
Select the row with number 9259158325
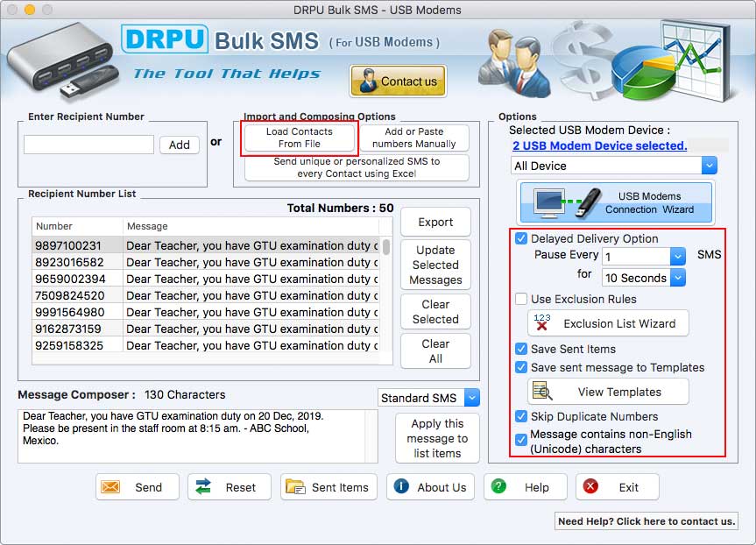tap(206, 345)
